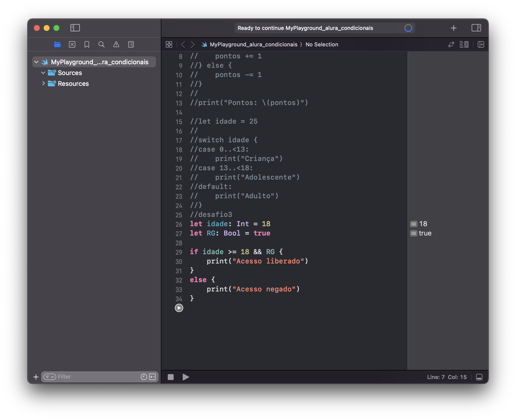This screenshot has width=516, height=420.
Task: Click the add button in navigator footer
Action: pyautogui.click(x=36, y=377)
